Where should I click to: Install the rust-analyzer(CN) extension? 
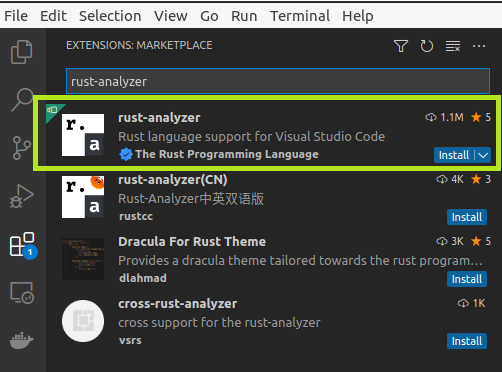click(467, 217)
